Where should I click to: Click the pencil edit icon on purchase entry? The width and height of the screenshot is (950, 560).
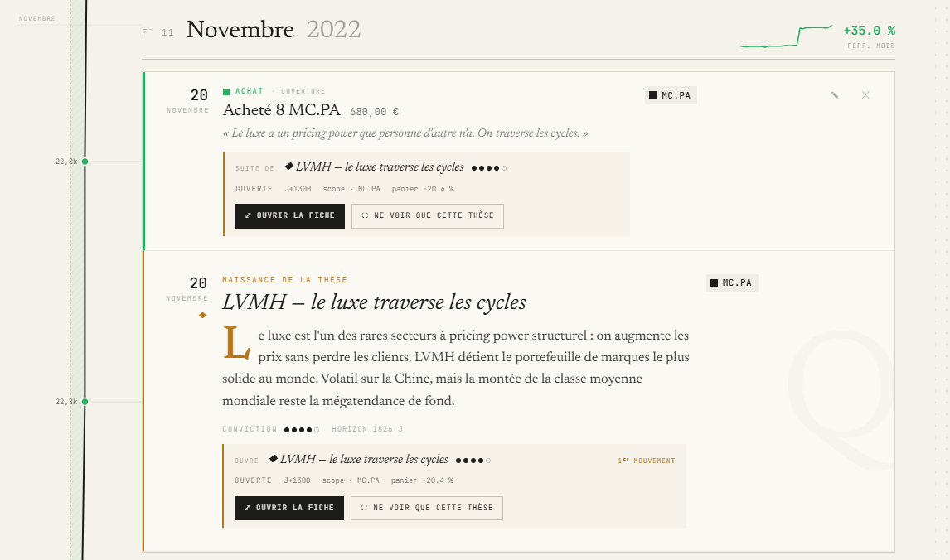pos(835,95)
